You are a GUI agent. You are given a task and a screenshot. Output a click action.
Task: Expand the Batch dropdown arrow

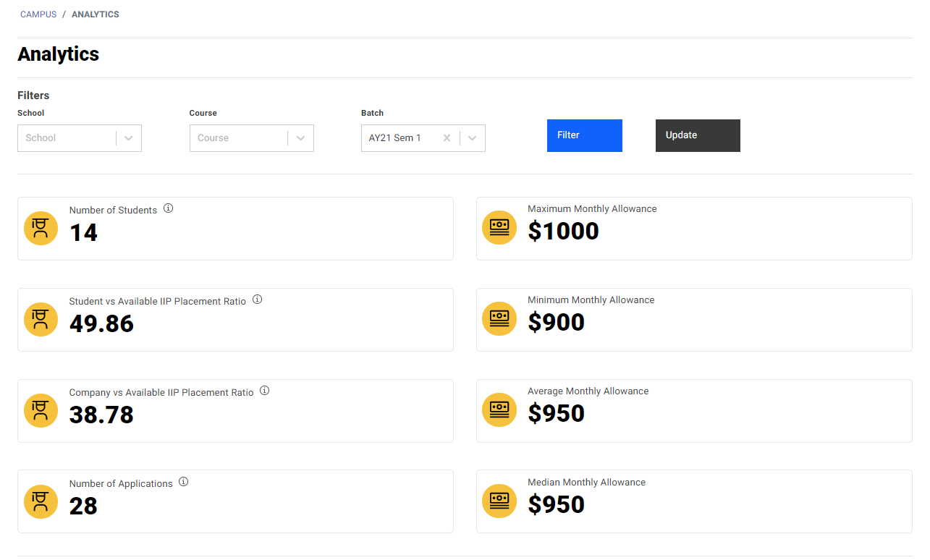coord(473,138)
